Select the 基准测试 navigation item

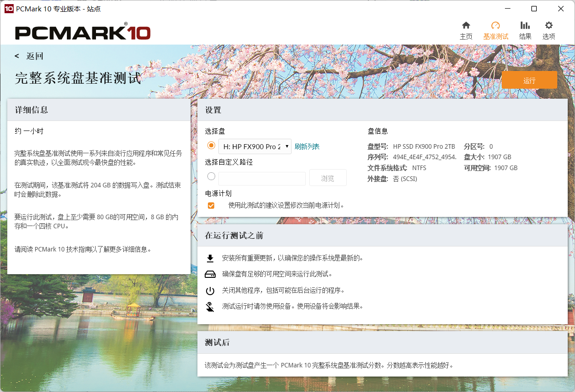click(496, 26)
